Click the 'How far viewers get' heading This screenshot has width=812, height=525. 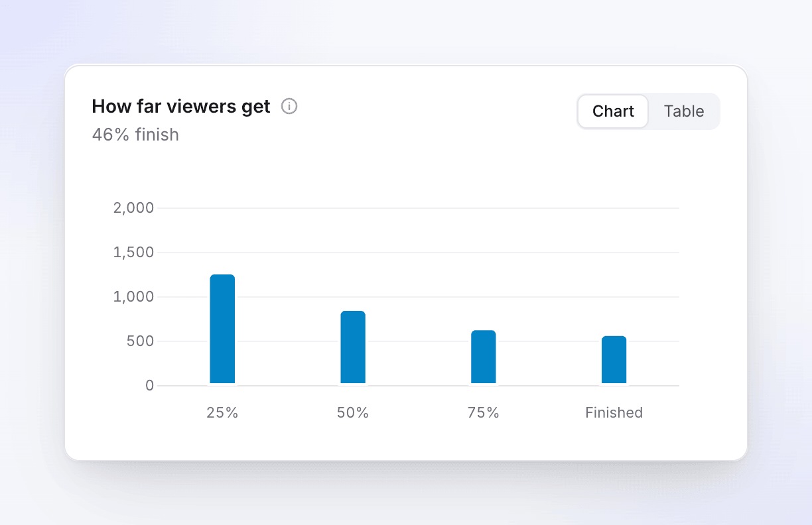pos(181,106)
